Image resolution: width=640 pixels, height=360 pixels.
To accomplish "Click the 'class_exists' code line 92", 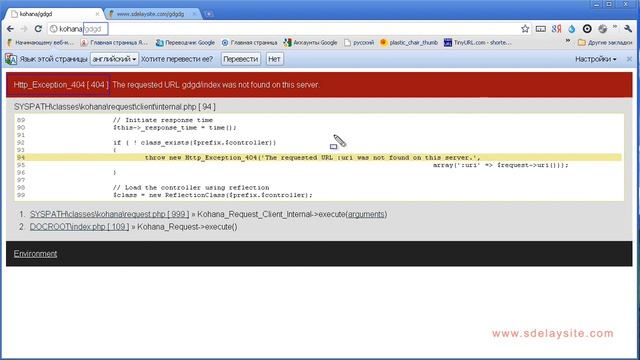I will (195, 142).
